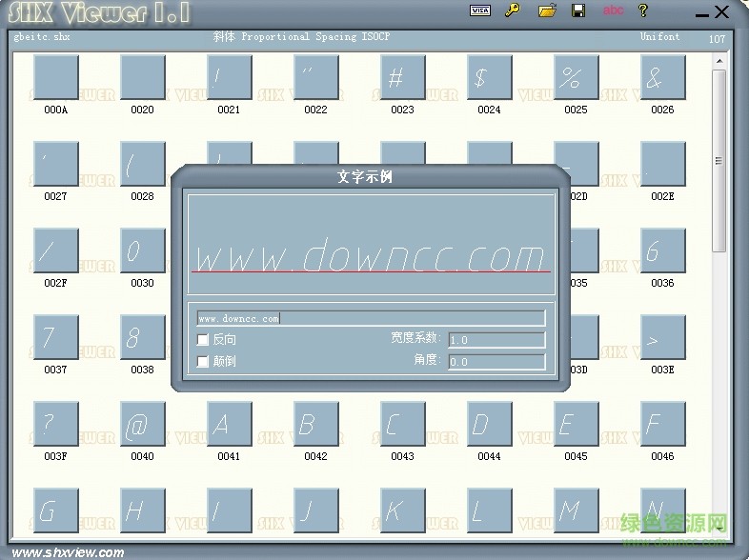The width and height of the screenshot is (749, 560).
Task: Select eight glyph 0038
Action: (142, 337)
